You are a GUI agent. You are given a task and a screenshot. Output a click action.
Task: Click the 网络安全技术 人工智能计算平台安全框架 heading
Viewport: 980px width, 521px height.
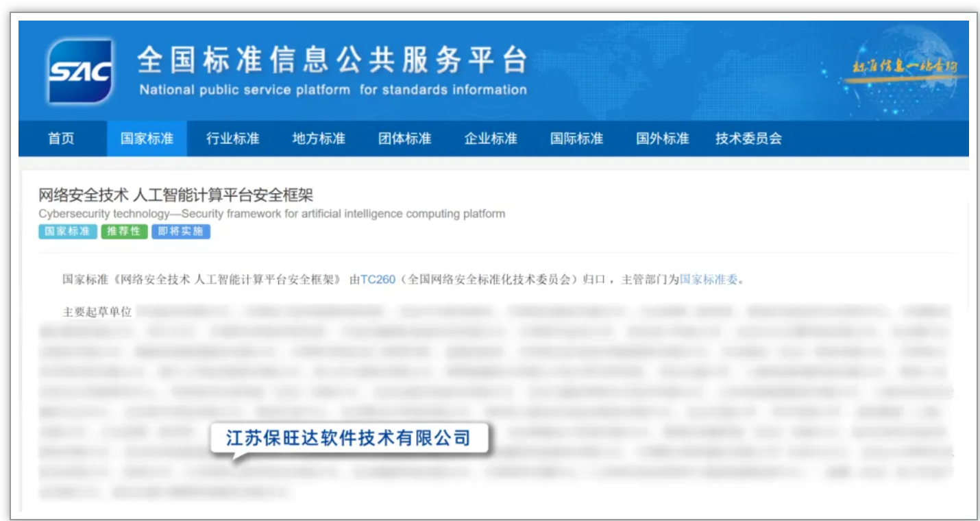point(175,196)
